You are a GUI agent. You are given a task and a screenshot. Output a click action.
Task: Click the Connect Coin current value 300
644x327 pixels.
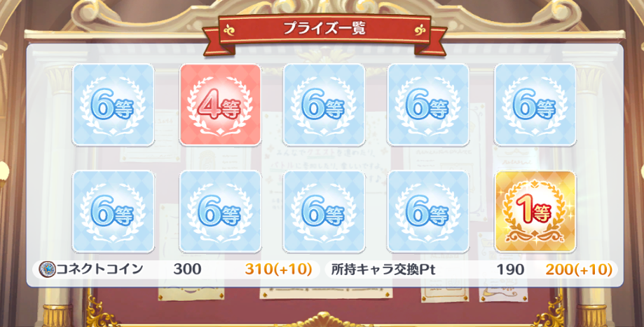(187, 269)
